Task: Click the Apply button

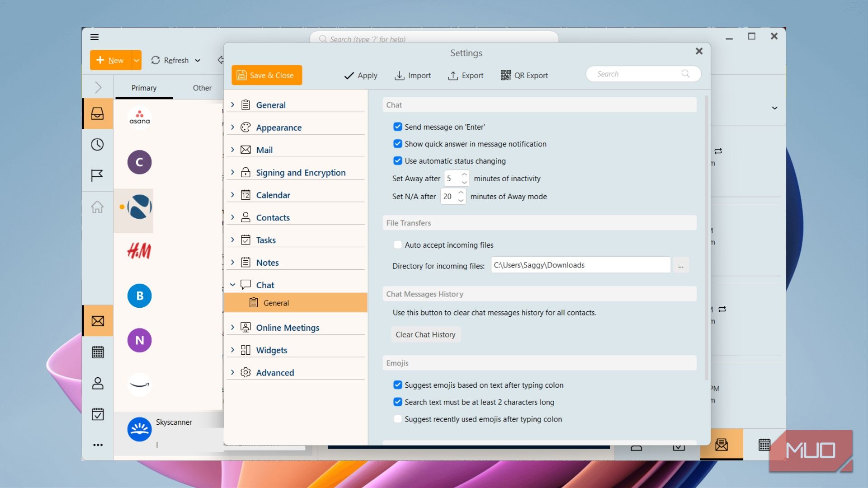Action: pos(360,75)
